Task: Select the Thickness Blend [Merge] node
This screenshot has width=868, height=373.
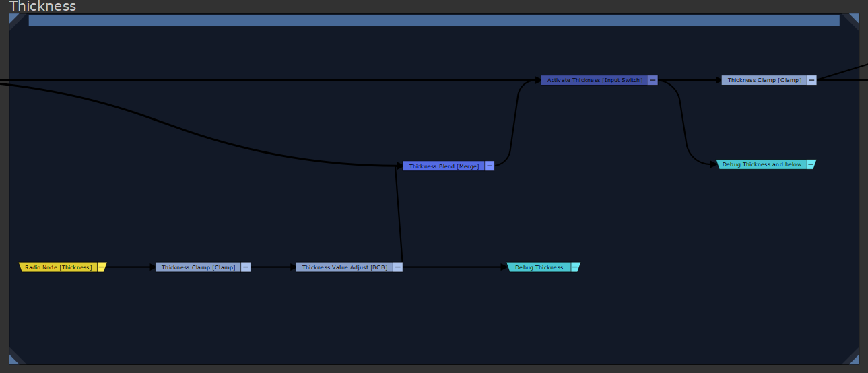Action: click(444, 166)
